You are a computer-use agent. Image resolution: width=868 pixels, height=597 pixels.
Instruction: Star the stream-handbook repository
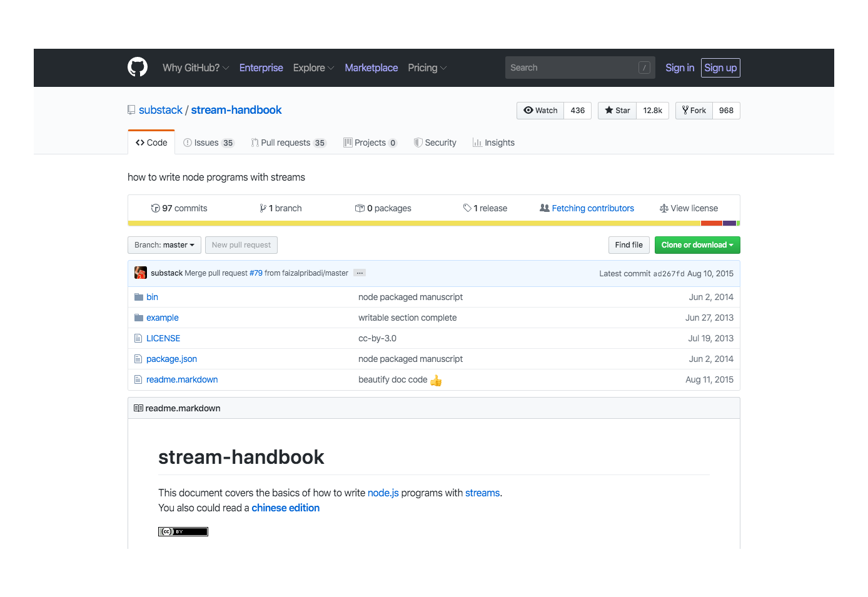tap(617, 111)
